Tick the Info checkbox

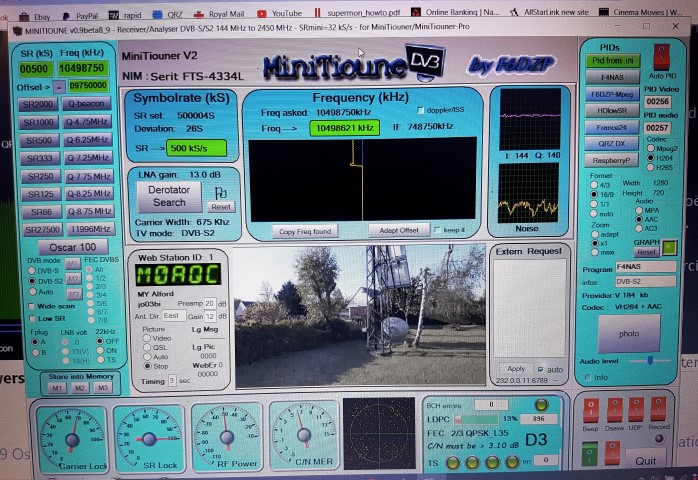coord(588,377)
